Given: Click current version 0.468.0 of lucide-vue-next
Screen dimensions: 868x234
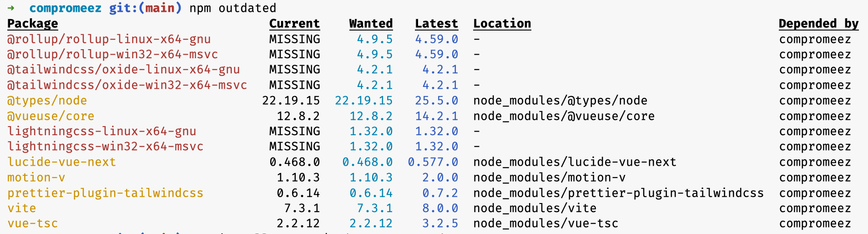Looking at the screenshot, I should coord(294,162).
